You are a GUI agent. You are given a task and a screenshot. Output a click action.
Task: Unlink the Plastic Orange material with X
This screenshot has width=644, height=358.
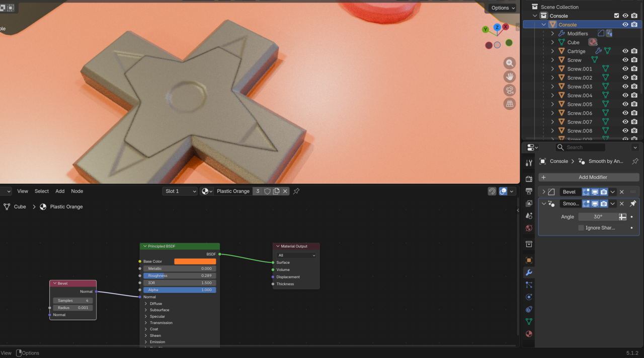(285, 191)
